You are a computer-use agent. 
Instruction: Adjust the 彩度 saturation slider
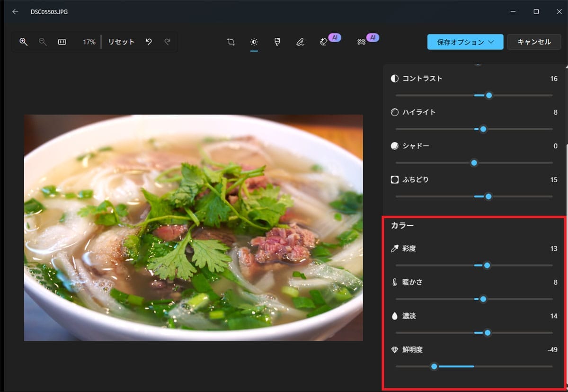point(487,266)
